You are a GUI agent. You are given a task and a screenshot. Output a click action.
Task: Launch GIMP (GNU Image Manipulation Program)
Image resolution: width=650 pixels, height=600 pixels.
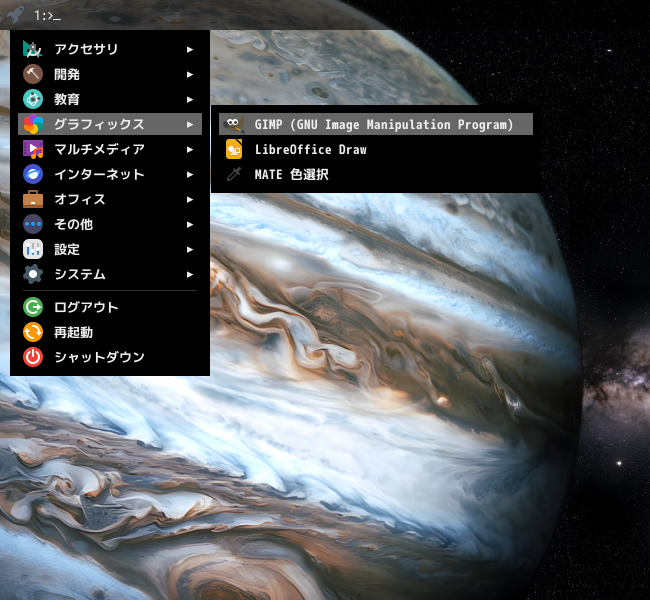point(376,124)
